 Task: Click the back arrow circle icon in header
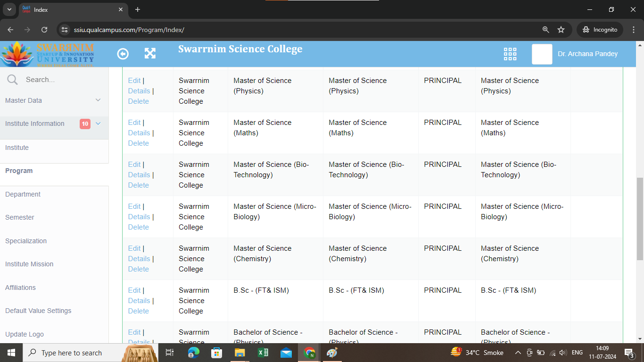123,54
